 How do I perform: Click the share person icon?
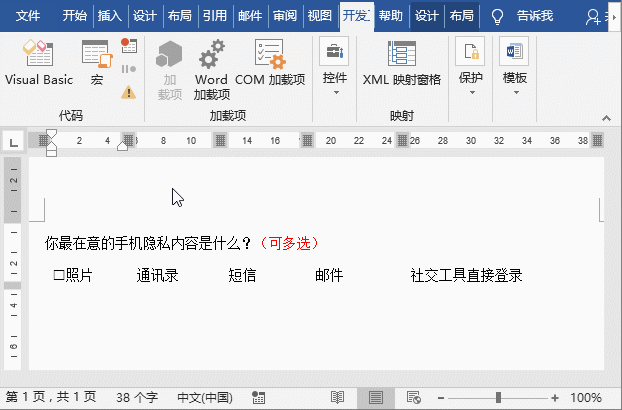[x=593, y=16]
